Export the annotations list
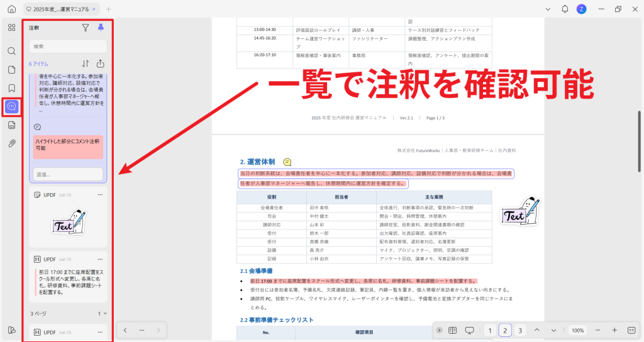This screenshot has width=644, height=342. (x=100, y=63)
